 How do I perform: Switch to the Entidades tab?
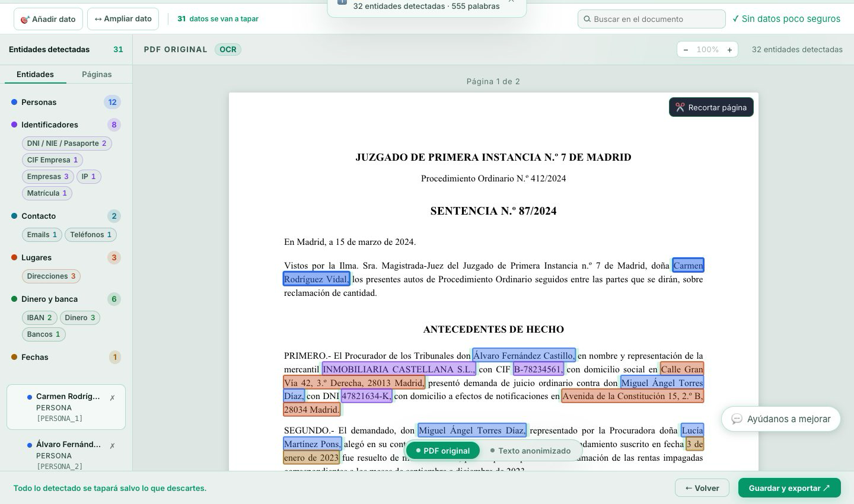coord(35,74)
